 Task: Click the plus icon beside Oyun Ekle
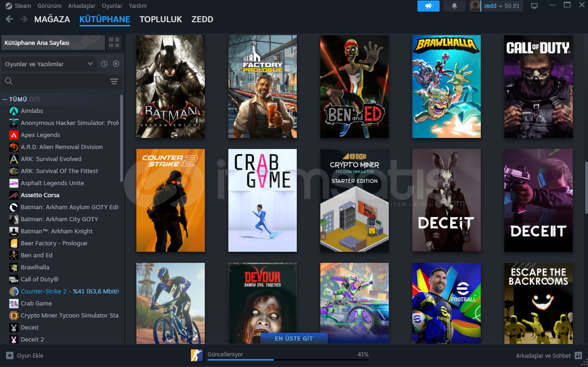point(10,355)
